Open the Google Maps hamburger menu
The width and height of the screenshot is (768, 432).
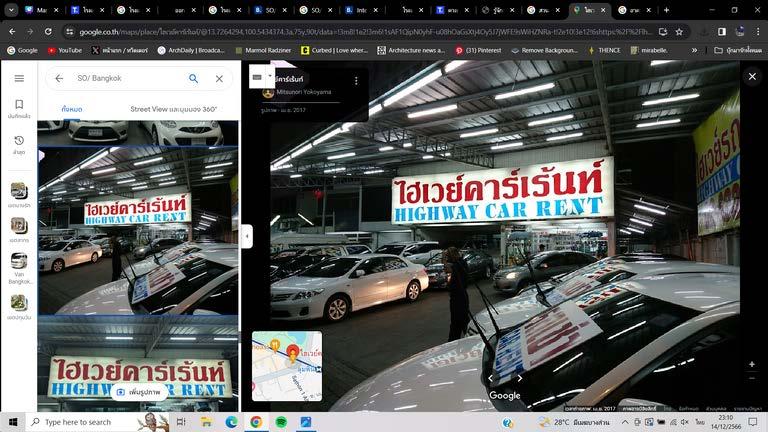(x=19, y=78)
